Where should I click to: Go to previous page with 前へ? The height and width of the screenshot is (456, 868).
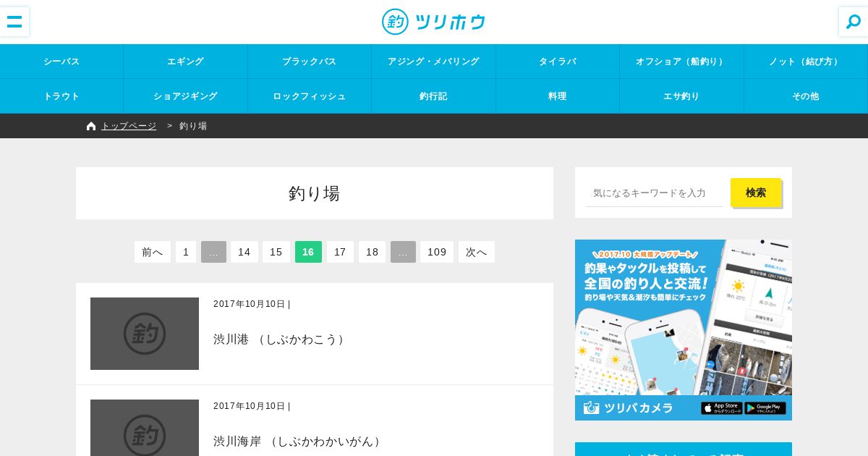153,252
